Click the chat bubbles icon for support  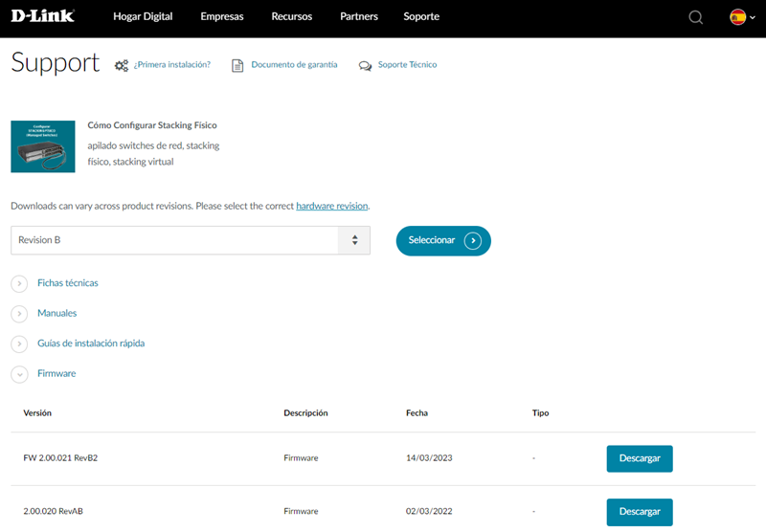click(365, 66)
